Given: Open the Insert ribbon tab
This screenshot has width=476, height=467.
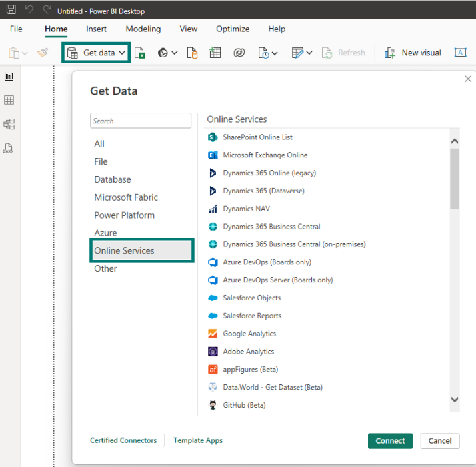Looking at the screenshot, I should [97, 29].
